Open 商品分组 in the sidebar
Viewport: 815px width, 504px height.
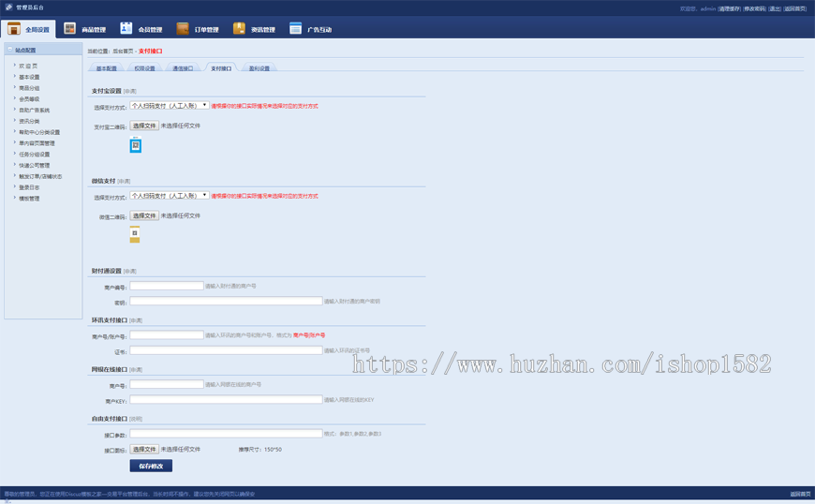coord(29,88)
